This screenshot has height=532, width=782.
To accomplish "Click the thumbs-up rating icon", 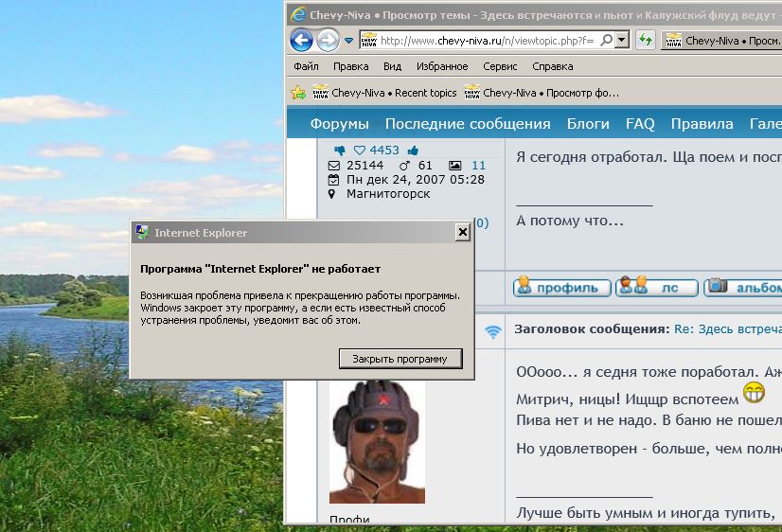I will [413, 151].
